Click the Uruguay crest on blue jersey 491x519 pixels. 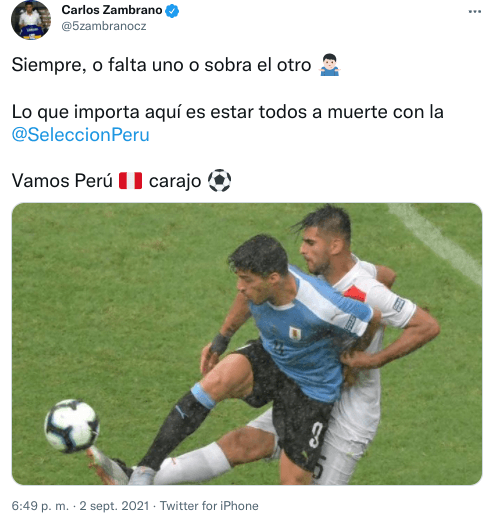pyautogui.click(x=295, y=333)
